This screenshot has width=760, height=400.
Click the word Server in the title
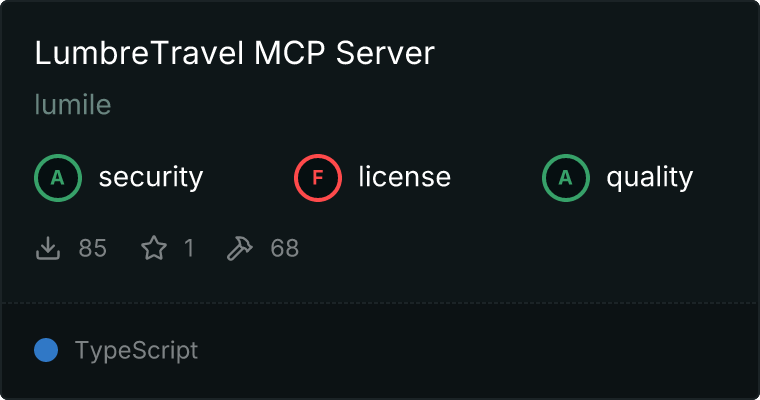(385, 53)
